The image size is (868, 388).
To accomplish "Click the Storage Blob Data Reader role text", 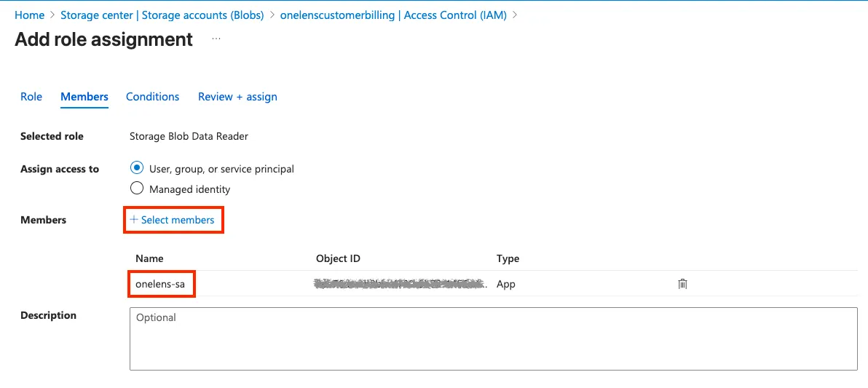I will (x=189, y=136).
